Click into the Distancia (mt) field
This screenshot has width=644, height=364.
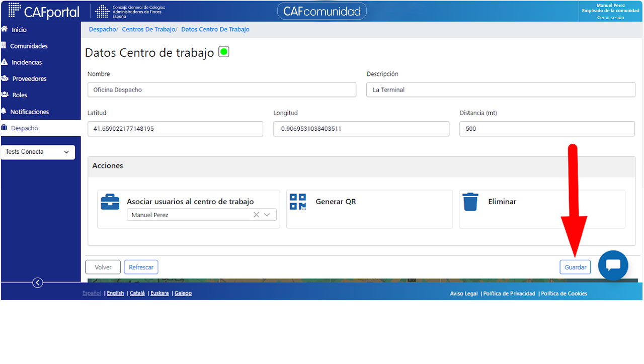tap(547, 129)
